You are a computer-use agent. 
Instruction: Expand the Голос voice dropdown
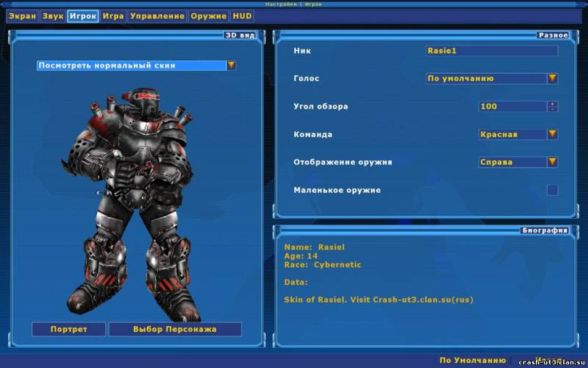coord(552,78)
